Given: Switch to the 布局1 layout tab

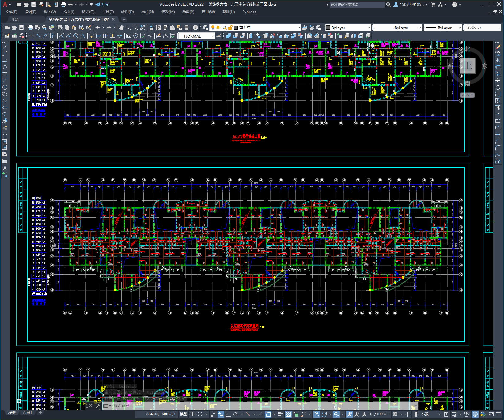Looking at the screenshot, I should (27, 413).
